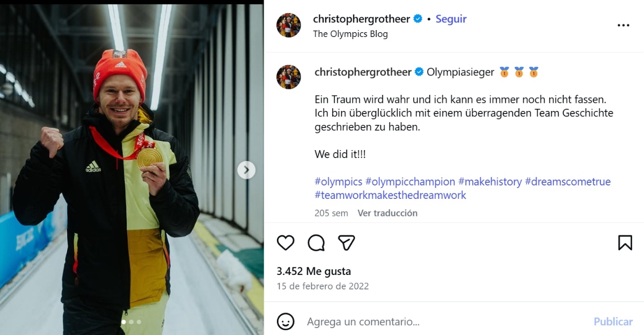Image resolution: width=644 pixels, height=335 pixels.
Task: Save post with the bookmark icon
Action: tap(625, 243)
